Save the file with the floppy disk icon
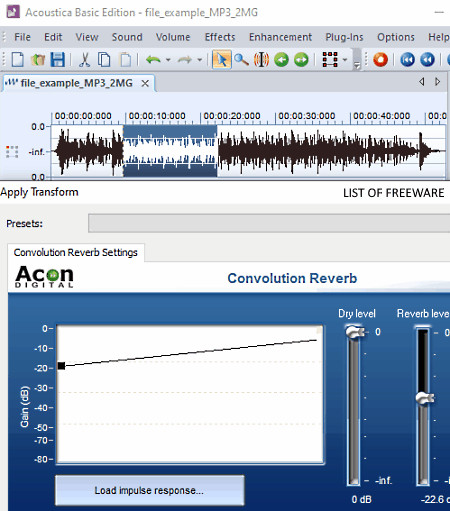Screen dimensions: 450x511 point(58,60)
